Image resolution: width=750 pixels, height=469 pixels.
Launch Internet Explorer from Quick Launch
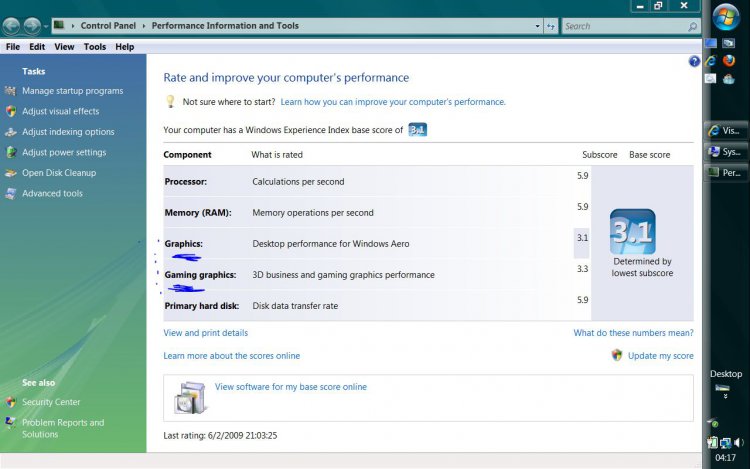click(711, 61)
